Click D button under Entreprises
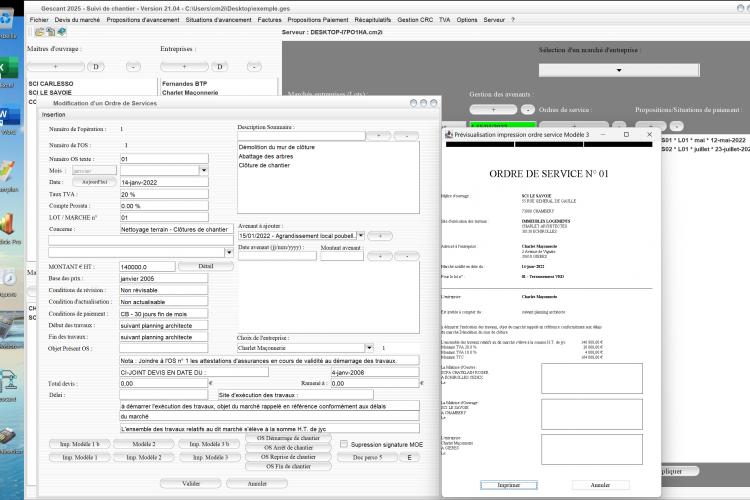This screenshot has height=500, width=750. coord(220,67)
